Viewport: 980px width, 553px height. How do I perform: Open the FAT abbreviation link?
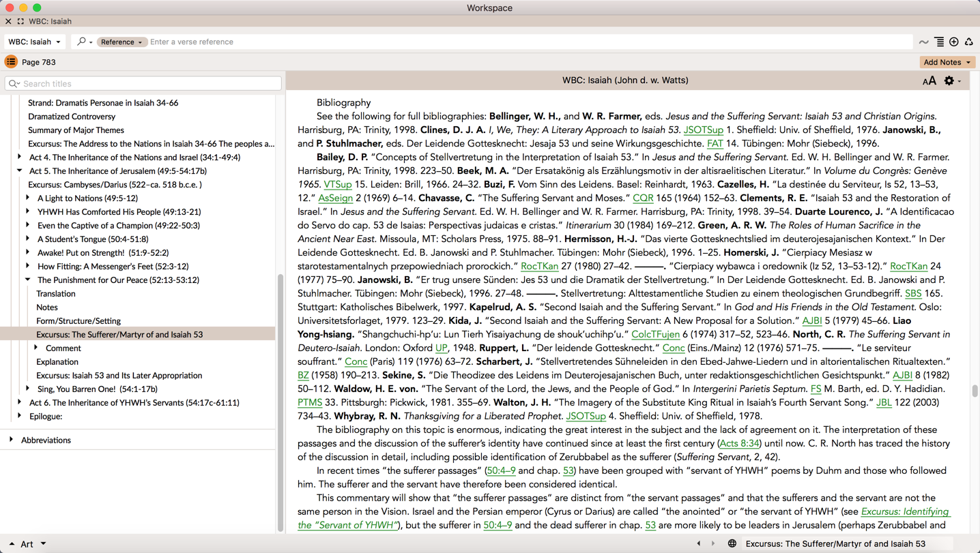click(715, 143)
